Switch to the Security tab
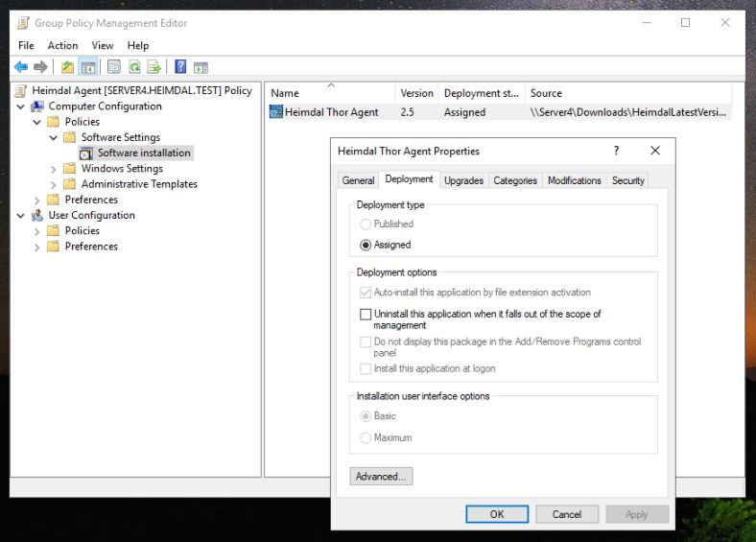 pyautogui.click(x=627, y=180)
